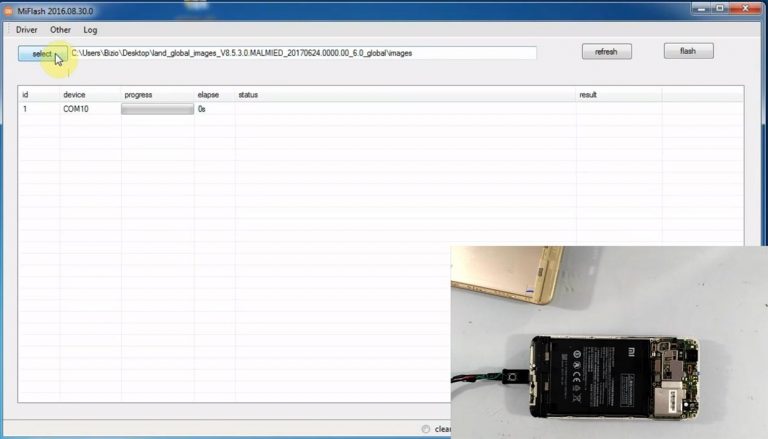The width and height of the screenshot is (768, 439).
Task: Click the progress column header
Action: click(158, 95)
